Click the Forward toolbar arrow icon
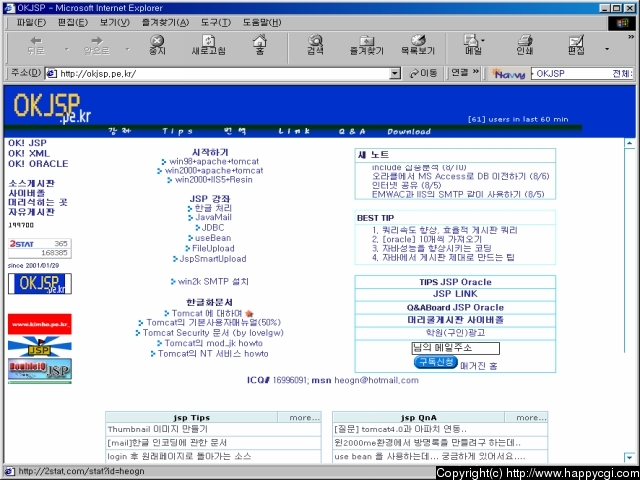640x480 pixels. click(x=97, y=40)
